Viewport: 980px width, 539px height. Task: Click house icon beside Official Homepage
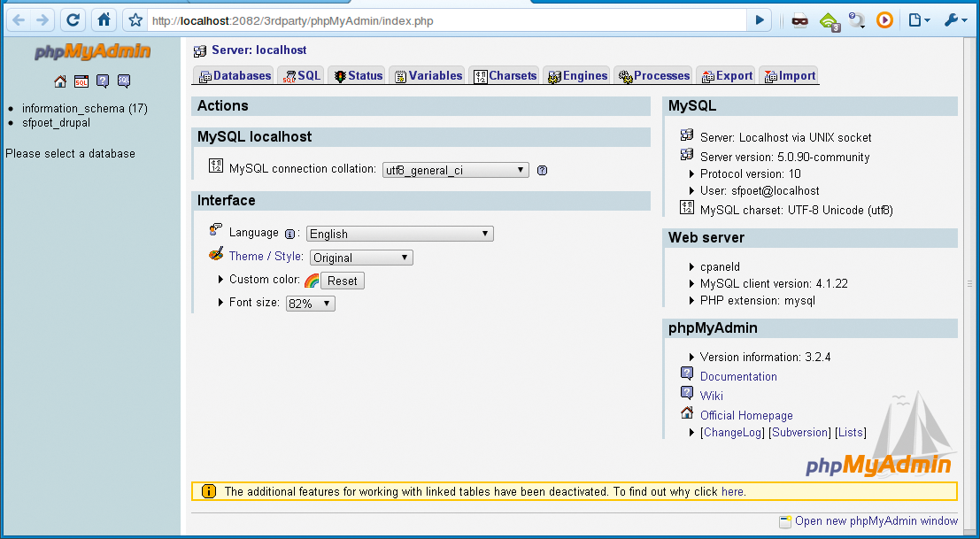pyautogui.click(x=687, y=412)
